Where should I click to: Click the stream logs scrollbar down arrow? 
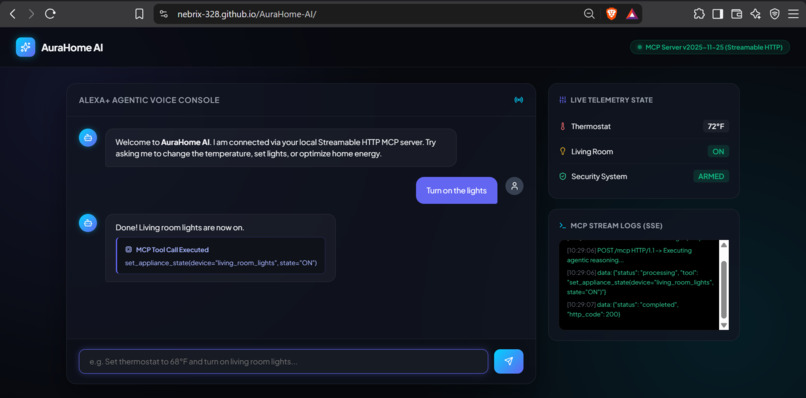(724, 325)
